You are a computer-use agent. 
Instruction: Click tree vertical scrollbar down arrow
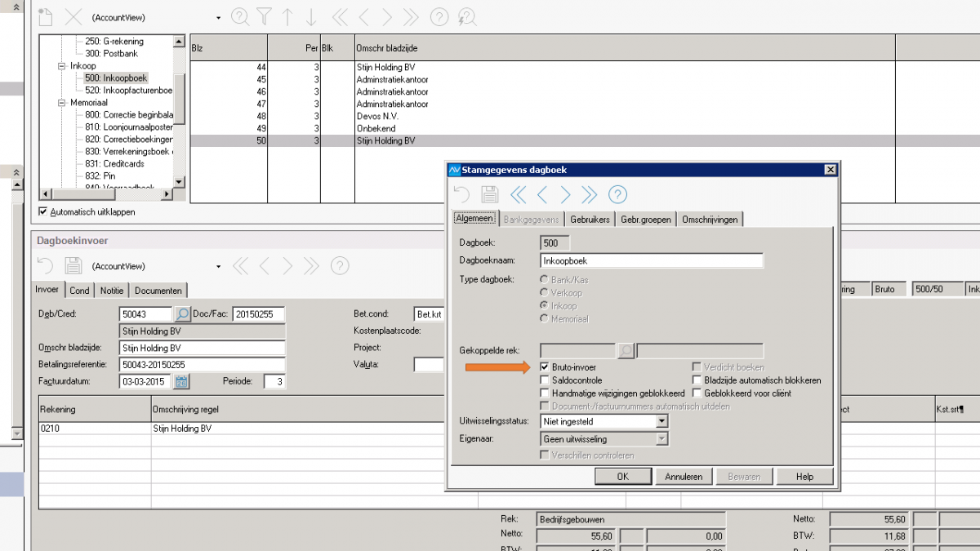point(180,184)
